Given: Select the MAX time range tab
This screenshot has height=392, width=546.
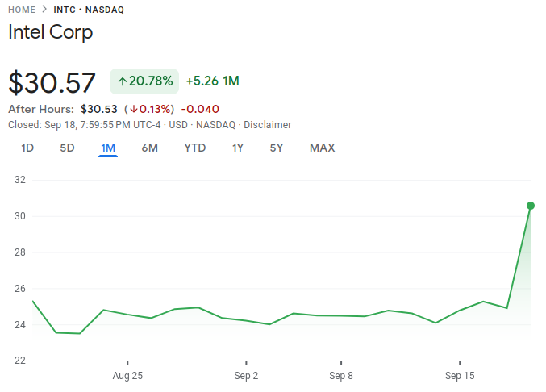Looking at the screenshot, I should pyautogui.click(x=323, y=148).
